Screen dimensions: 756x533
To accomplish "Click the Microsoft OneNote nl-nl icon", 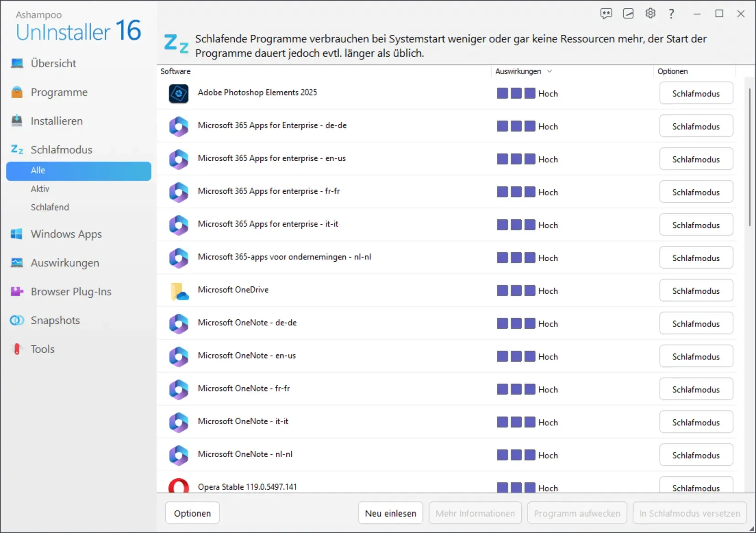I will [x=178, y=455].
